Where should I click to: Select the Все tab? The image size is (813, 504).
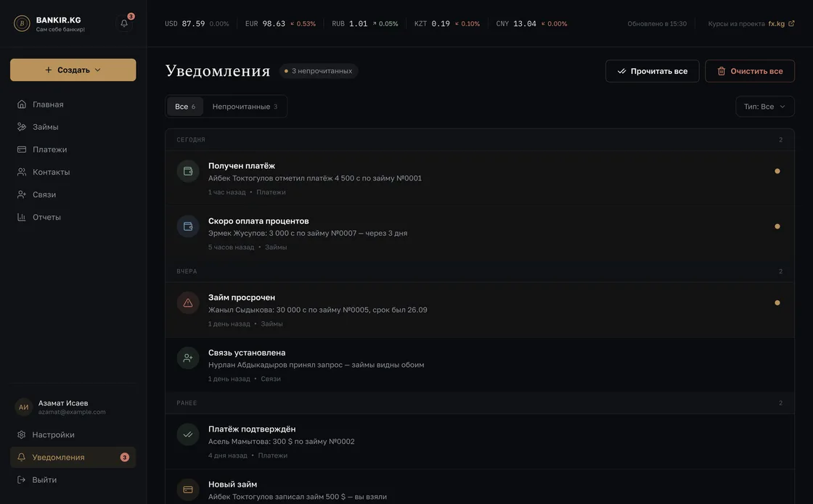(185, 107)
